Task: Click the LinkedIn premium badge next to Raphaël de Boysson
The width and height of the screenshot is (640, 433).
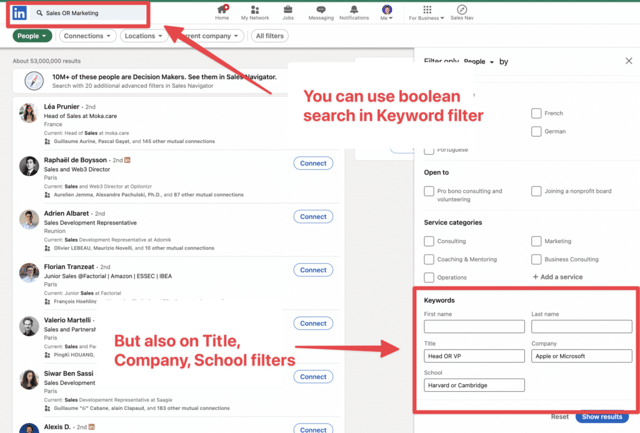Action: pyautogui.click(x=127, y=160)
